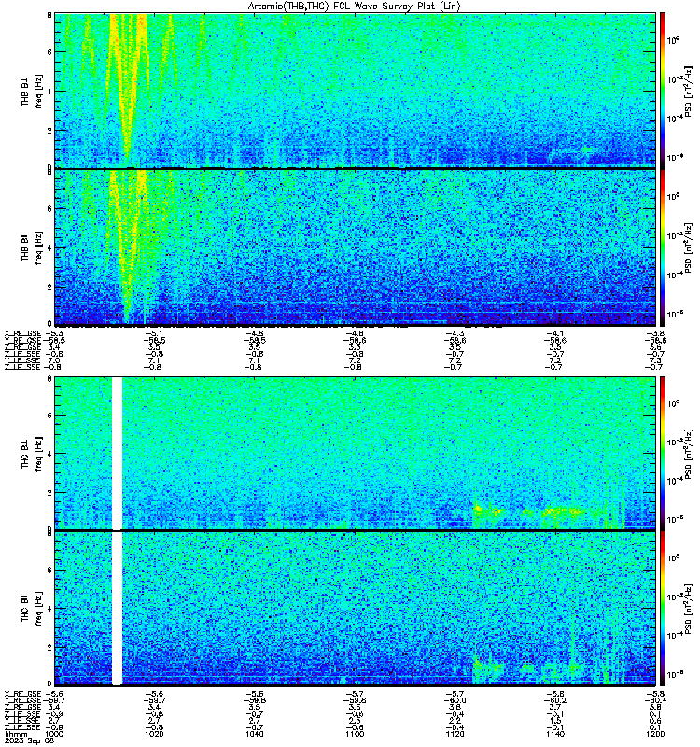
Task: Click the color bar beside the THB B⊥ panel
Action: coord(663,91)
